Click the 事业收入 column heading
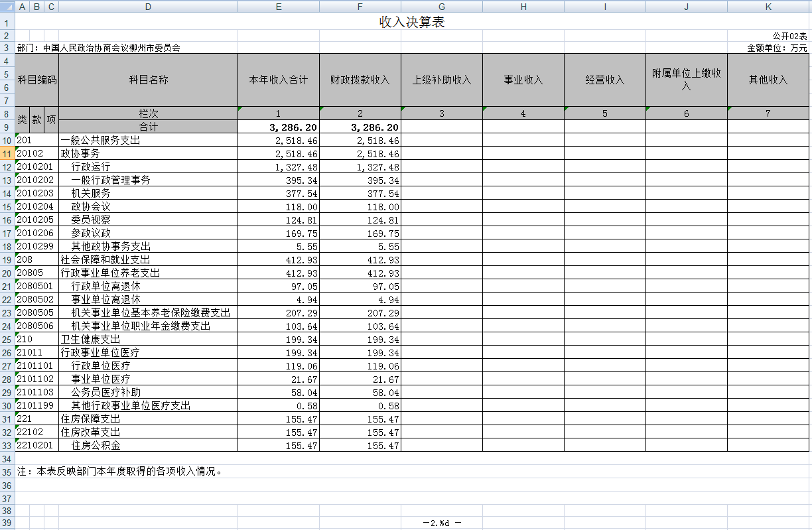 (x=523, y=80)
